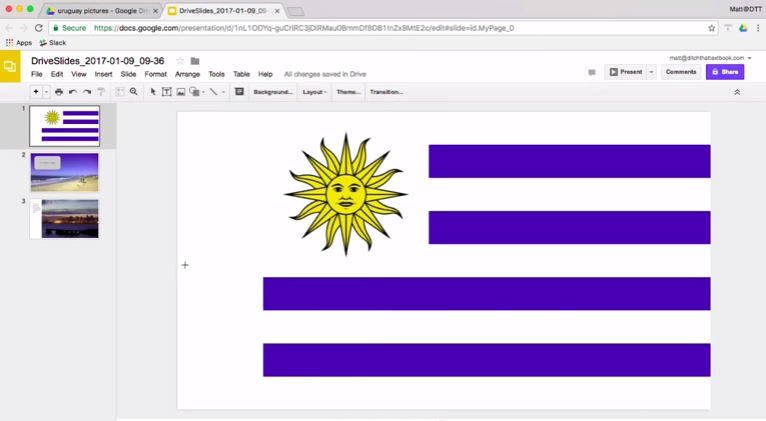Open the Help menu
Viewport: 766px width, 421px height.
pos(265,74)
